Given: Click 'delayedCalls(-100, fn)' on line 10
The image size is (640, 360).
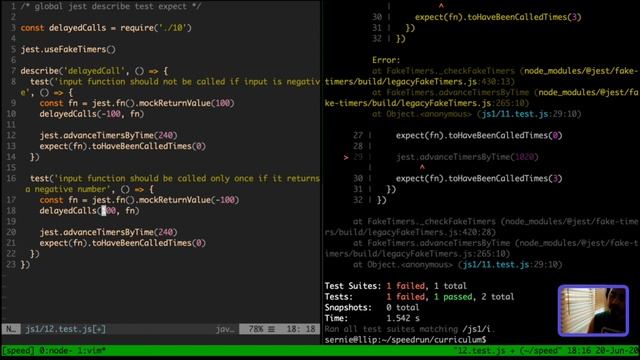Looking at the screenshot, I should pyautogui.click(x=92, y=114).
